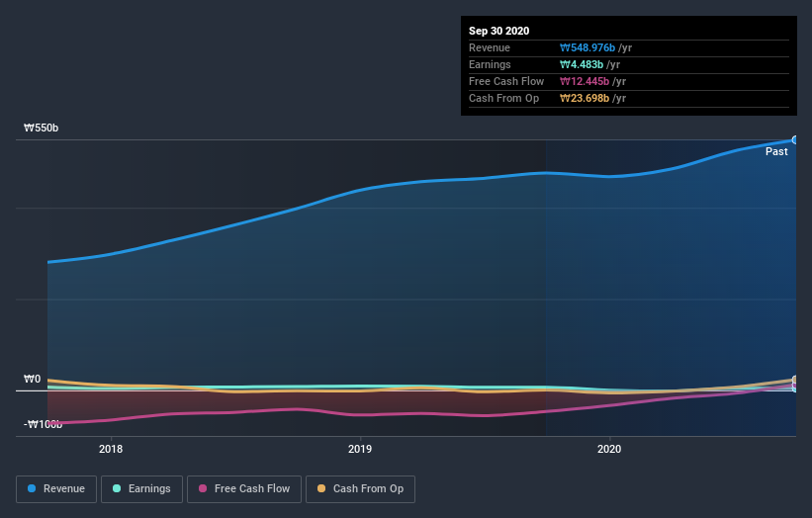The width and height of the screenshot is (812, 518).
Task: Toggle the Cash From Op legend button
Action: click(360, 489)
